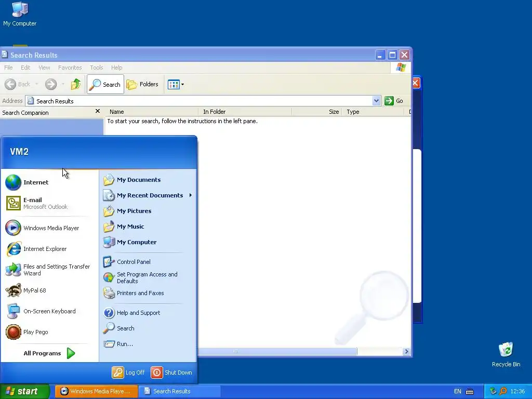Switch to Search Results taskbar button
Image resolution: width=532 pixels, height=399 pixels.
[x=180, y=391]
